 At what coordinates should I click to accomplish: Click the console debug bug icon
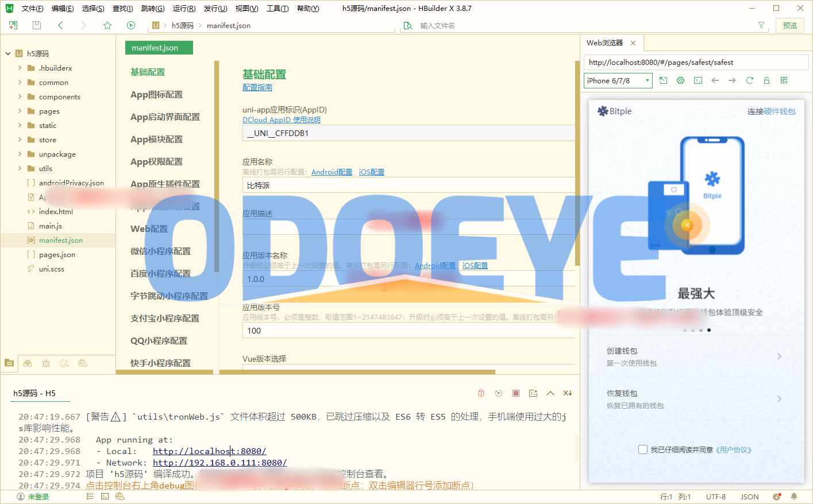tap(481, 393)
